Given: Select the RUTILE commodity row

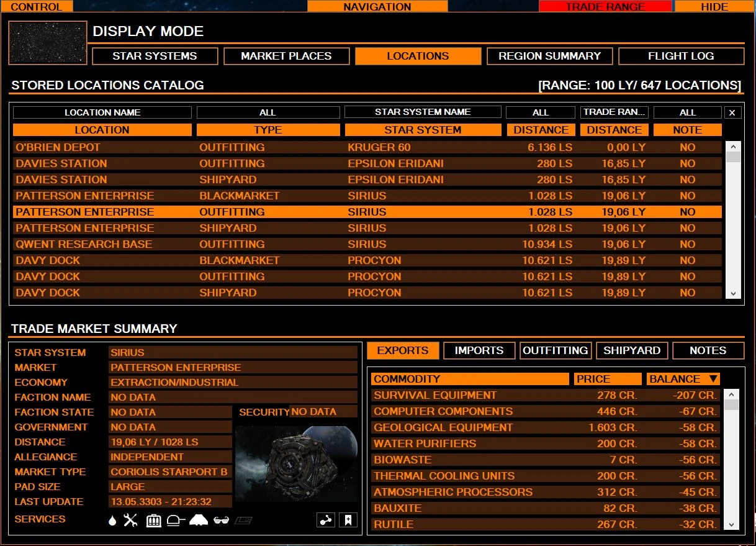Looking at the screenshot, I should 546,524.
